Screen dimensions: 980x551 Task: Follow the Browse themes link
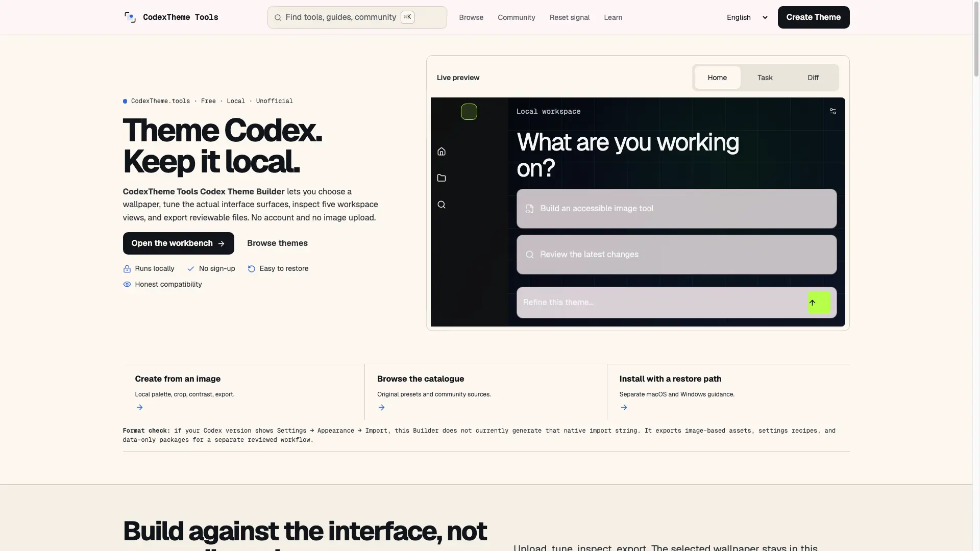[x=277, y=243]
